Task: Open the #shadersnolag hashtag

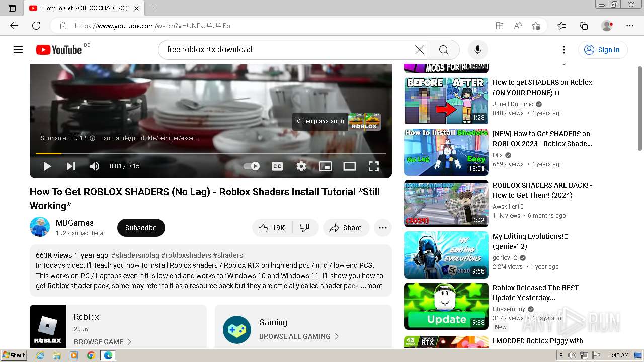Action: 135,255
